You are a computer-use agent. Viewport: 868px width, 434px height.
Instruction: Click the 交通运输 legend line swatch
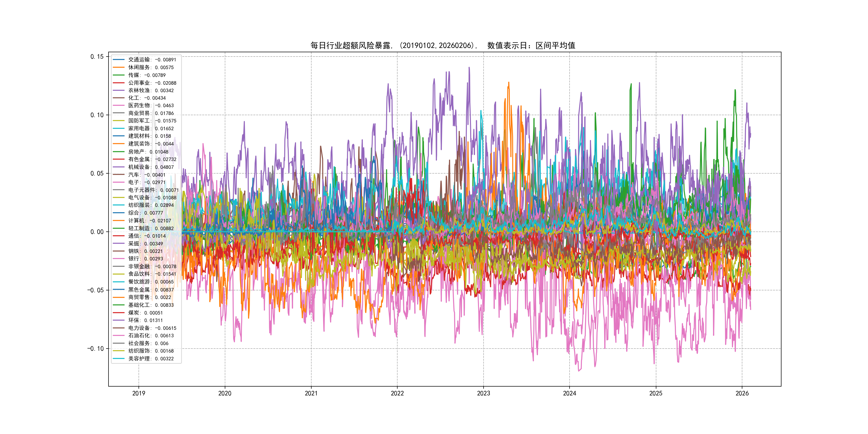coord(119,60)
